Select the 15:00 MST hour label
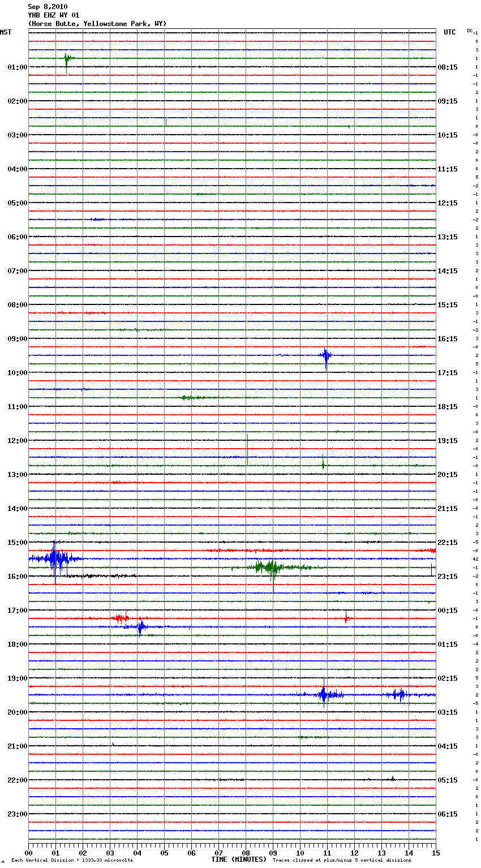This screenshot has height=868, width=481. tap(18, 543)
